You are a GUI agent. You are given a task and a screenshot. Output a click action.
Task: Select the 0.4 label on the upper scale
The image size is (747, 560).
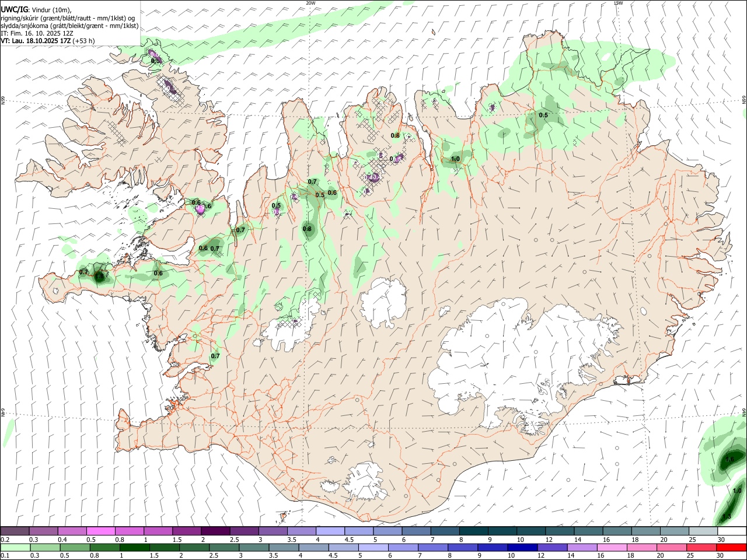tap(62, 539)
